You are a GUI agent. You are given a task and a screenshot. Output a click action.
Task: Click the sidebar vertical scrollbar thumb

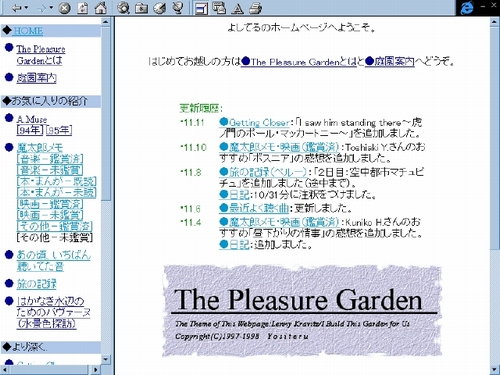[x=105, y=113]
